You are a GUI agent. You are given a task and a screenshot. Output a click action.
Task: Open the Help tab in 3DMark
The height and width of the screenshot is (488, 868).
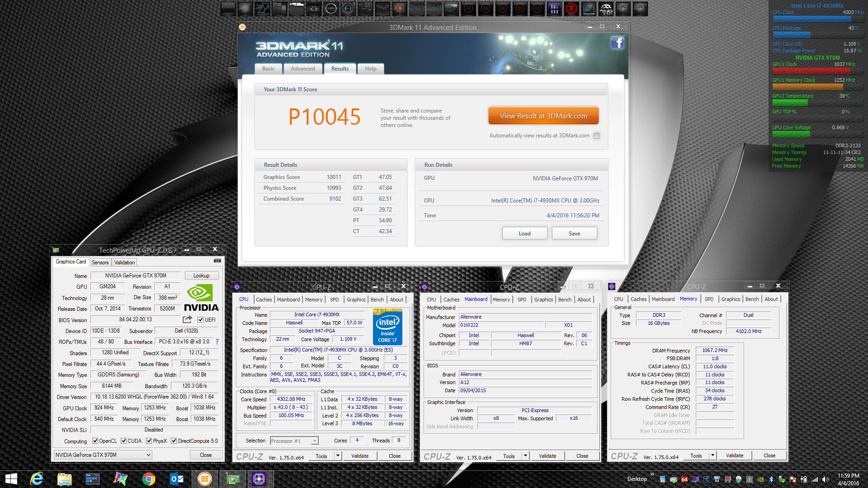[371, 69]
